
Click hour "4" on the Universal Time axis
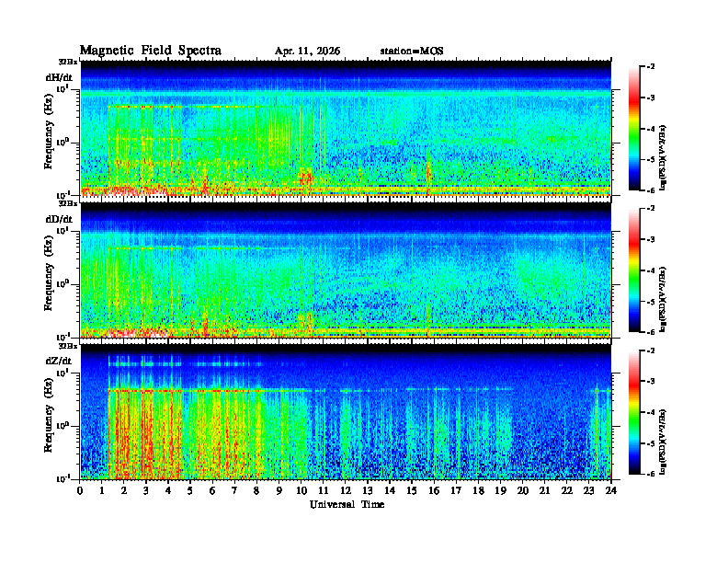[168, 491]
